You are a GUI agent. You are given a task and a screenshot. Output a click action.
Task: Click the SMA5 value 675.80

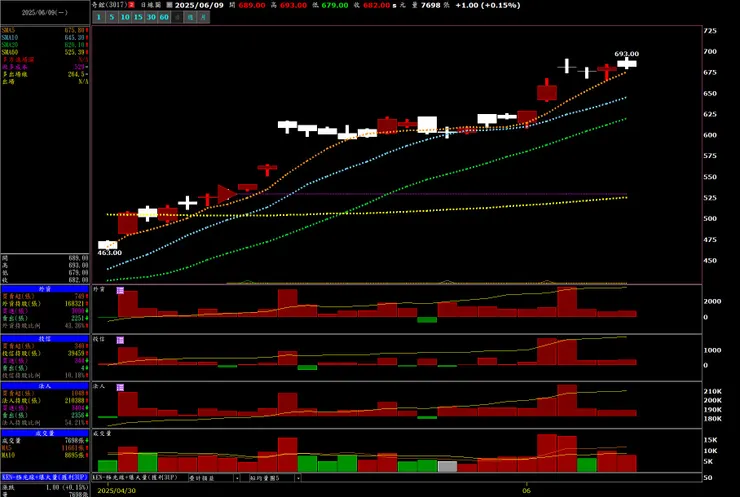click(x=75, y=30)
